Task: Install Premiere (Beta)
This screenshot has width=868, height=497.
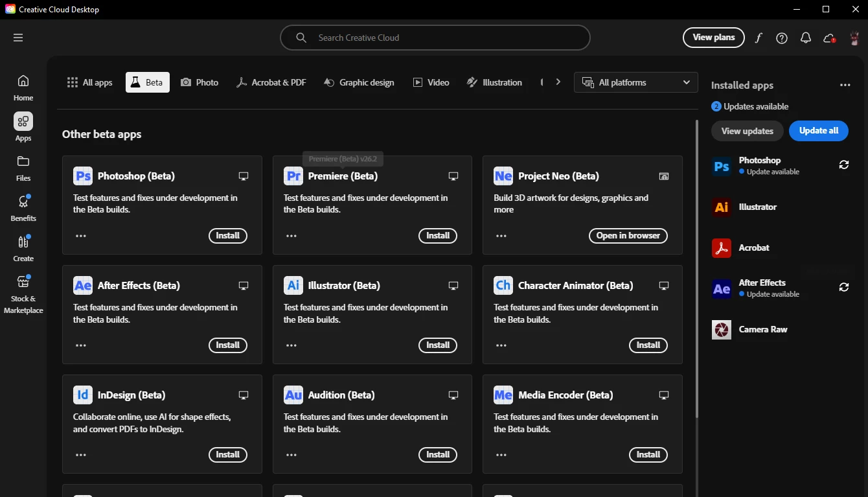Action: pyautogui.click(x=438, y=236)
